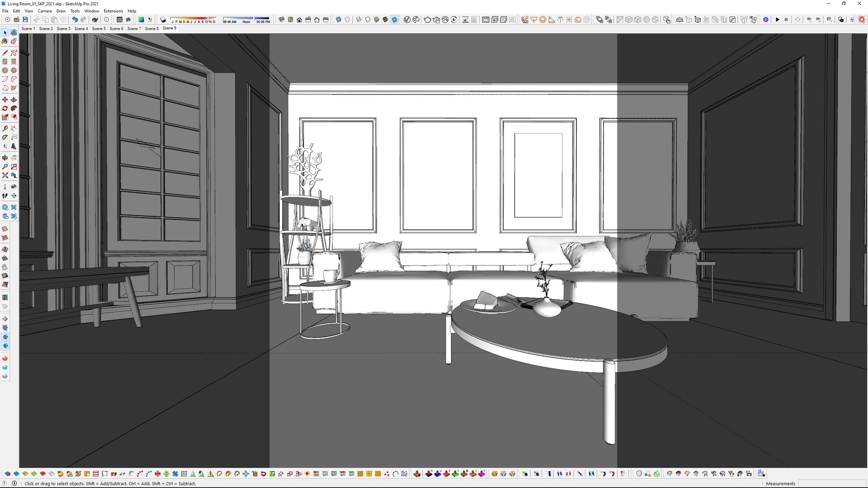This screenshot has height=488, width=868.
Task: Open Model Info from toolbar
Action: coord(106,19)
